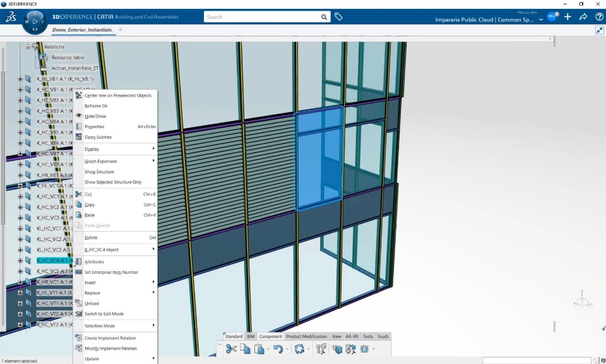Open the Paste dropdown arrow in action bar
This screenshot has height=364, width=606.
coord(268,349)
